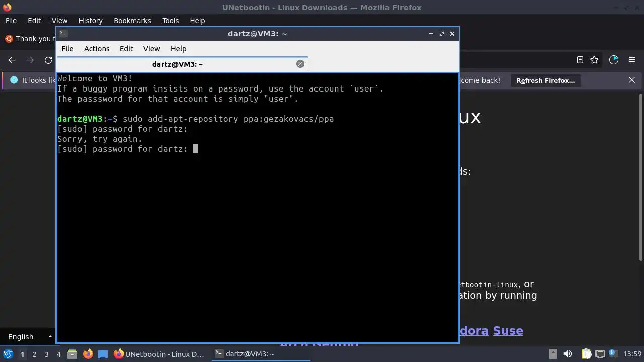
Task: Switch to workspace 4
Action: [58, 354]
